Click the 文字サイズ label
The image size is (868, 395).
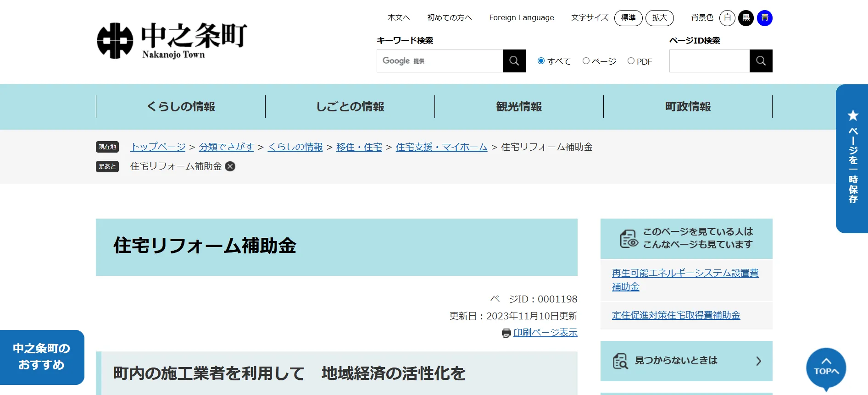point(590,17)
